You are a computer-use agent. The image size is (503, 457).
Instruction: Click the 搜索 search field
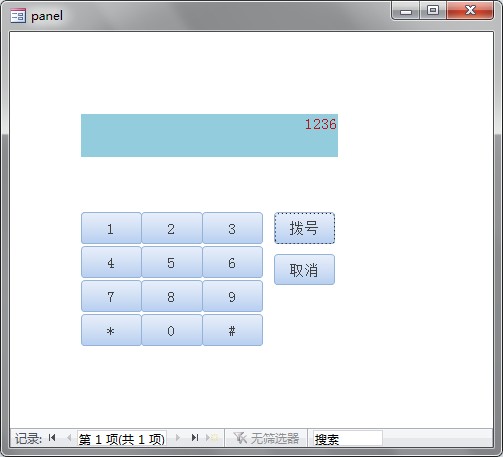pos(348,438)
